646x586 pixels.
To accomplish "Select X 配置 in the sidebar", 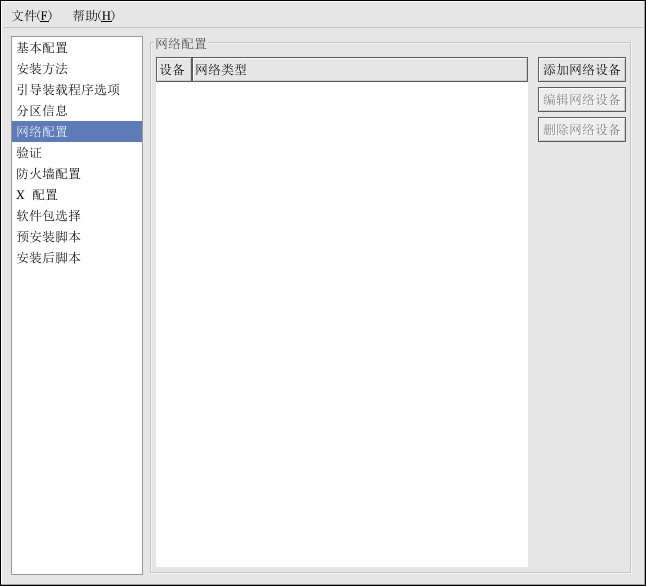I will pyautogui.click(x=37, y=195).
